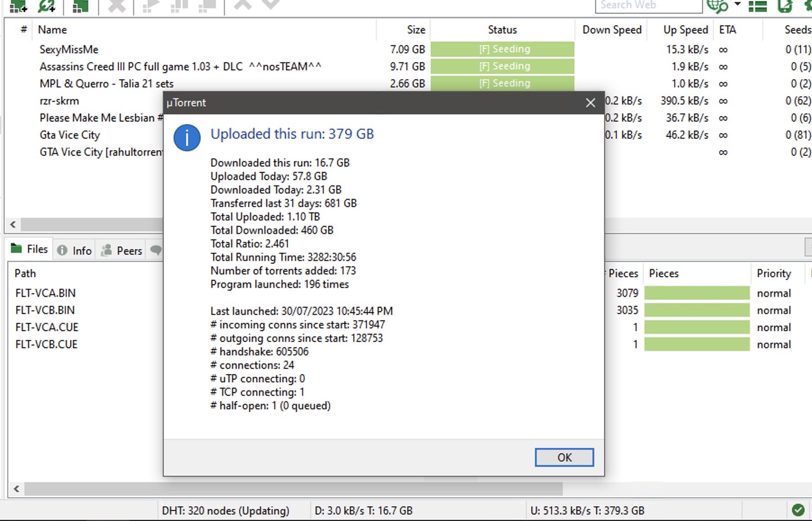Sort torrents by Status column
812x521 pixels.
502,30
